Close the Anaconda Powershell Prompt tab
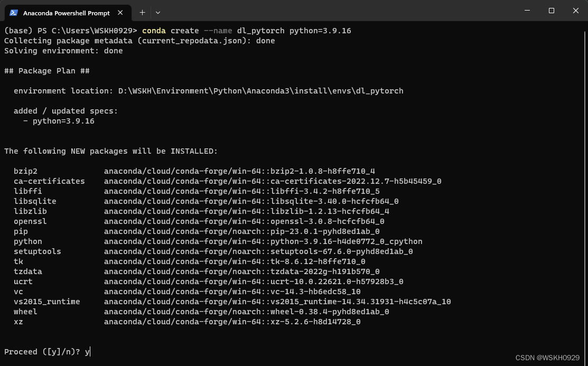The image size is (588, 366). [x=120, y=13]
